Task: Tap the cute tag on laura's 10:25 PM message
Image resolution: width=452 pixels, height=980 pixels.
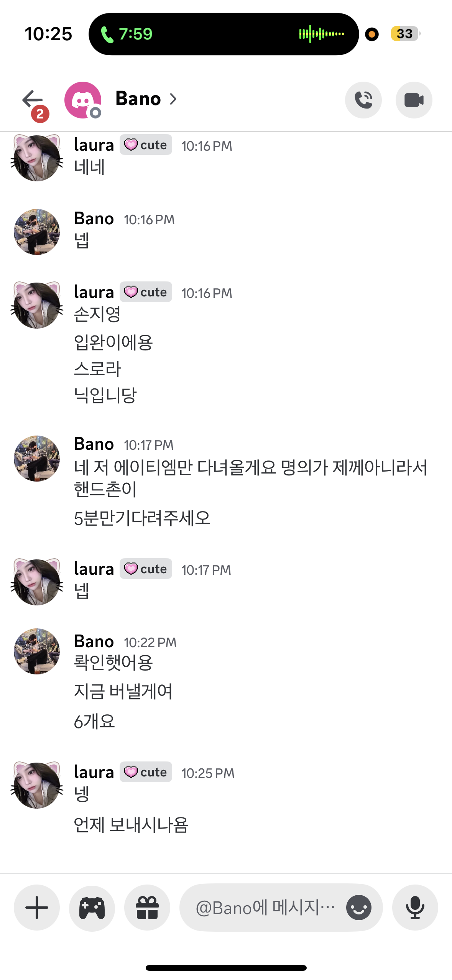Action: tap(146, 772)
